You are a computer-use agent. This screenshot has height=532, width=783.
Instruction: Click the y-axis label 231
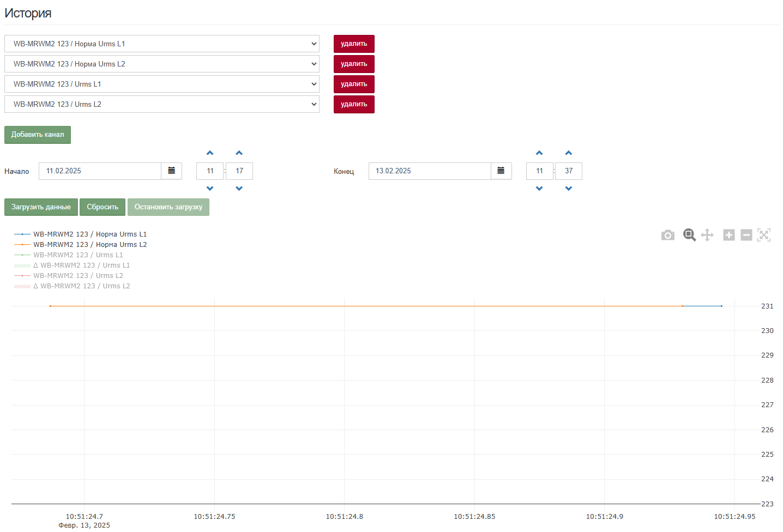(x=767, y=306)
